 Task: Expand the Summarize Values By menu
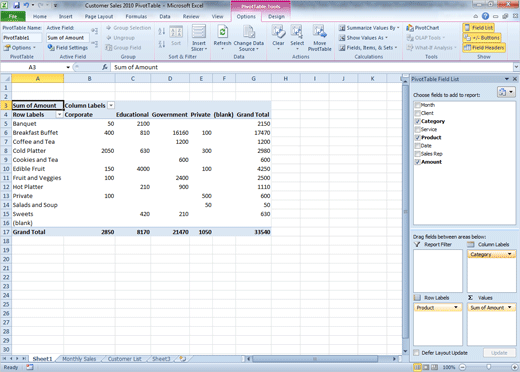tap(369, 28)
